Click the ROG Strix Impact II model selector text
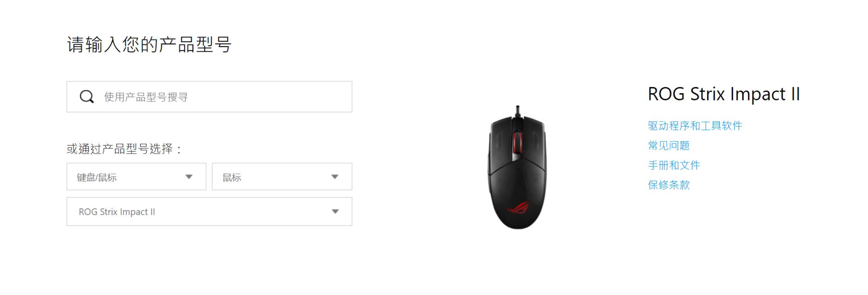 [117, 212]
